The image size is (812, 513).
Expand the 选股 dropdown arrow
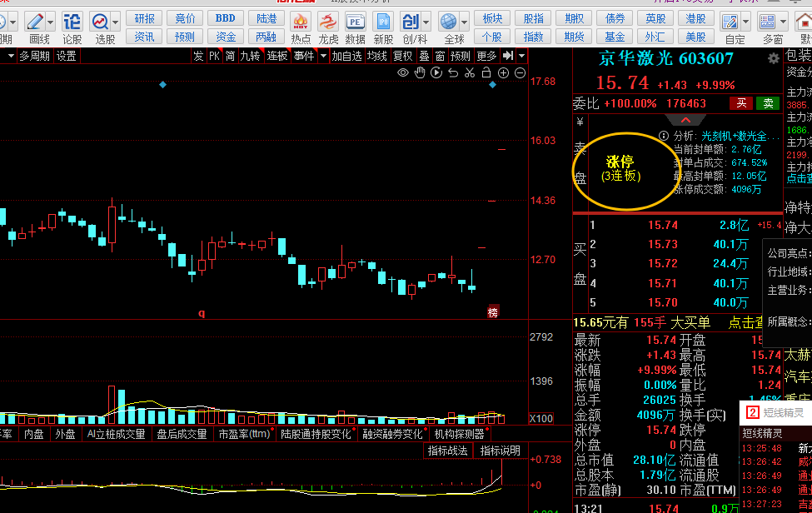[x=115, y=22]
